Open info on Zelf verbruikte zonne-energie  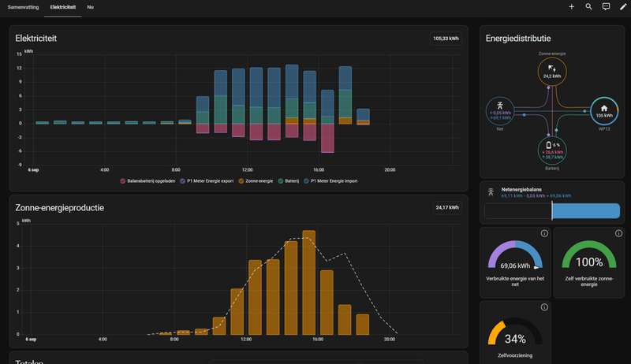point(618,233)
